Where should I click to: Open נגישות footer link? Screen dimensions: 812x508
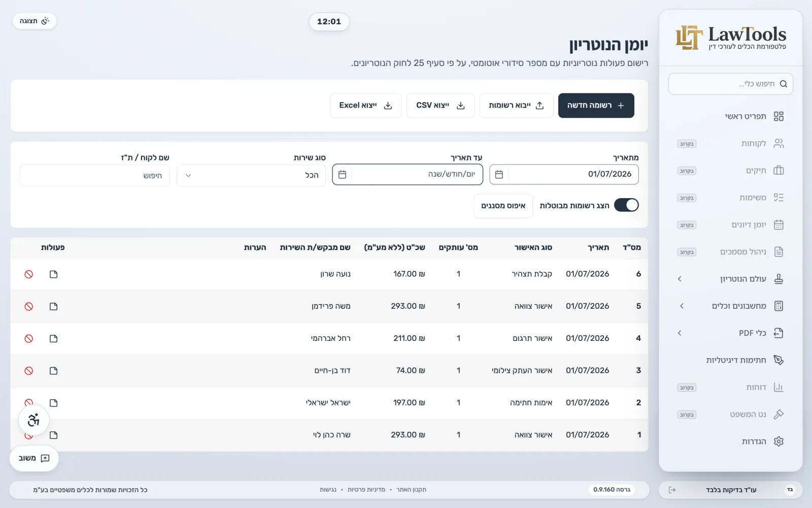(328, 490)
